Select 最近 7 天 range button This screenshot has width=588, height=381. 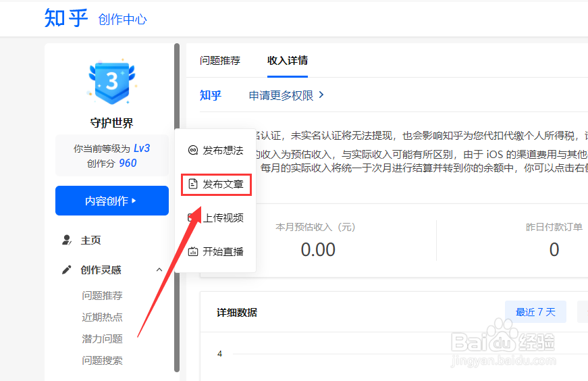tap(535, 311)
